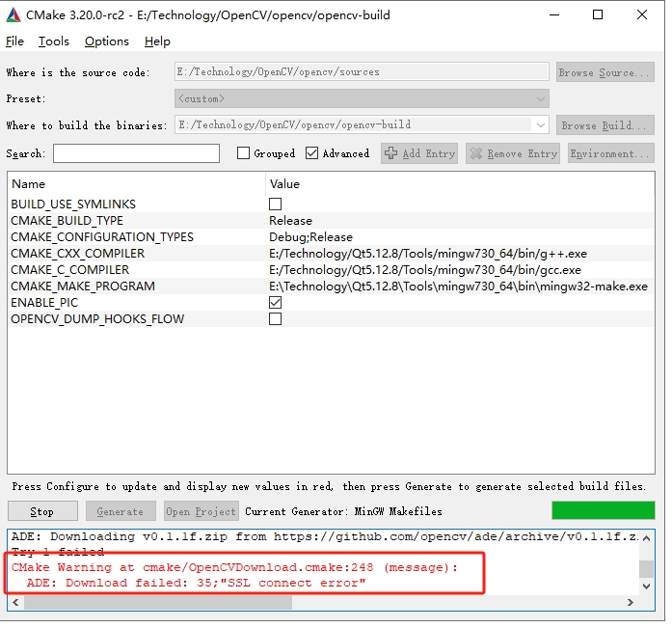Click the Remove Entry button
Image resolution: width=672 pixels, height=628 pixels.
[x=513, y=153]
